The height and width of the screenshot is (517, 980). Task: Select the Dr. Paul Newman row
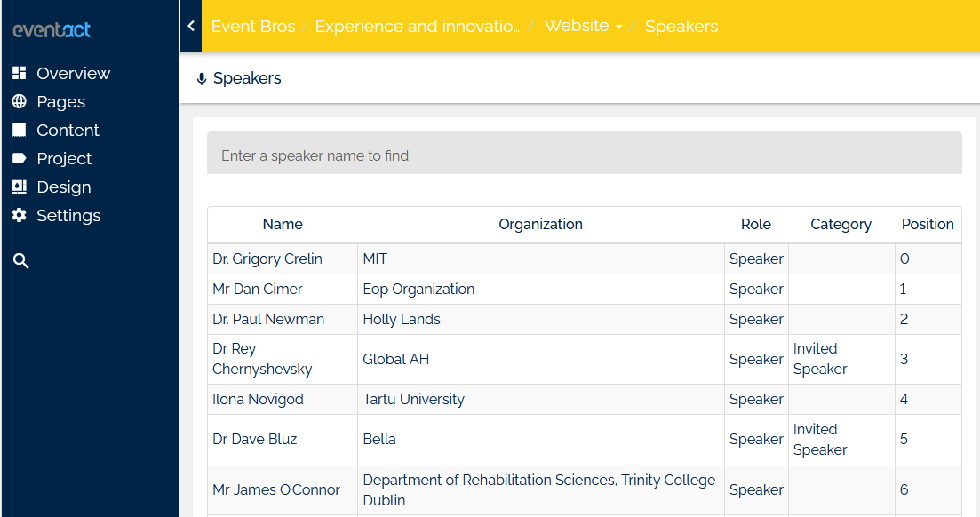[268, 319]
